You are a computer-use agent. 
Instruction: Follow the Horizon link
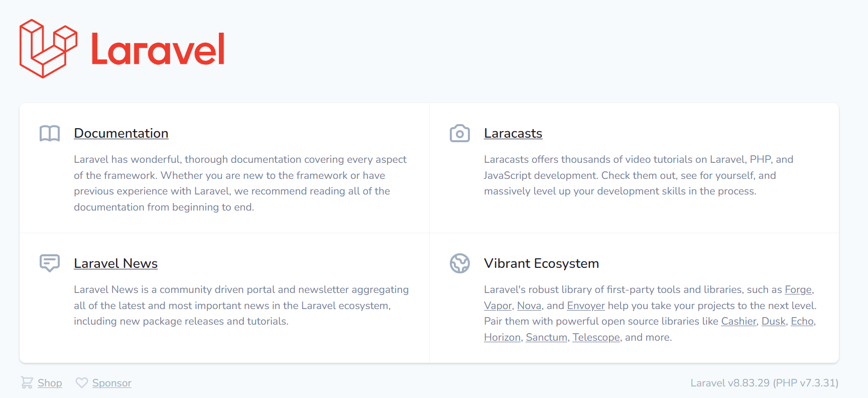click(502, 337)
